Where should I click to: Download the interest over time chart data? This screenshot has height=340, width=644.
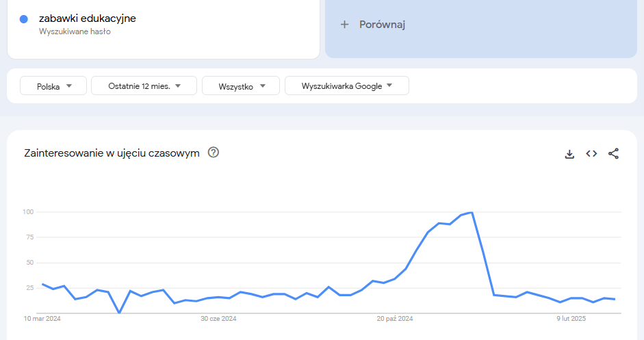[x=569, y=154]
